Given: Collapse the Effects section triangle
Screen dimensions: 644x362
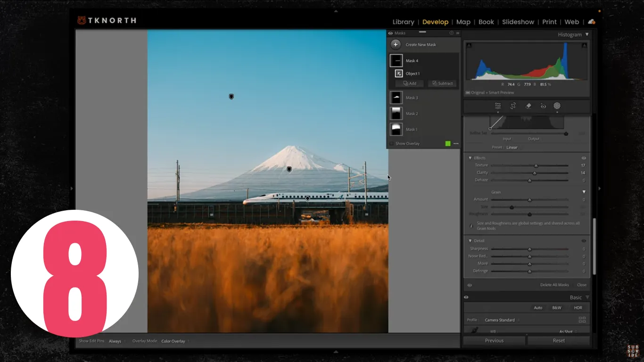Looking at the screenshot, I should tap(470, 158).
